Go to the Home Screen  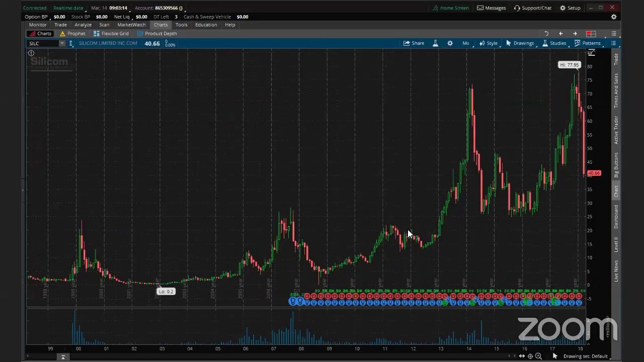click(450, 8)
